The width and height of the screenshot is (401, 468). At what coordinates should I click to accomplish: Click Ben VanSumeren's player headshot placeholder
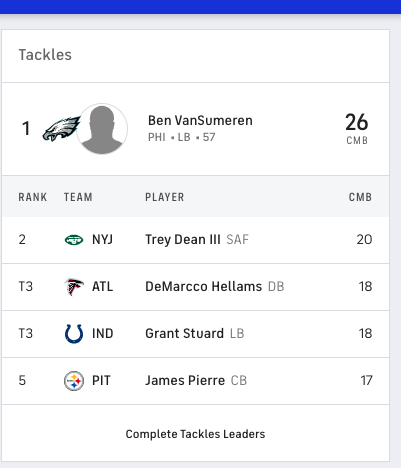pyautogui.click(x=102, y=129)
